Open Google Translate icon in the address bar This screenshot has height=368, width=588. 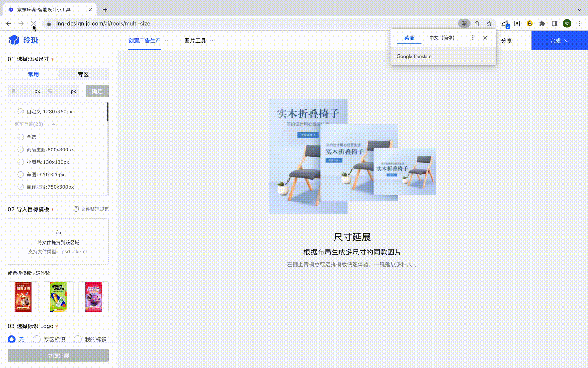click(x=464, y=23)
